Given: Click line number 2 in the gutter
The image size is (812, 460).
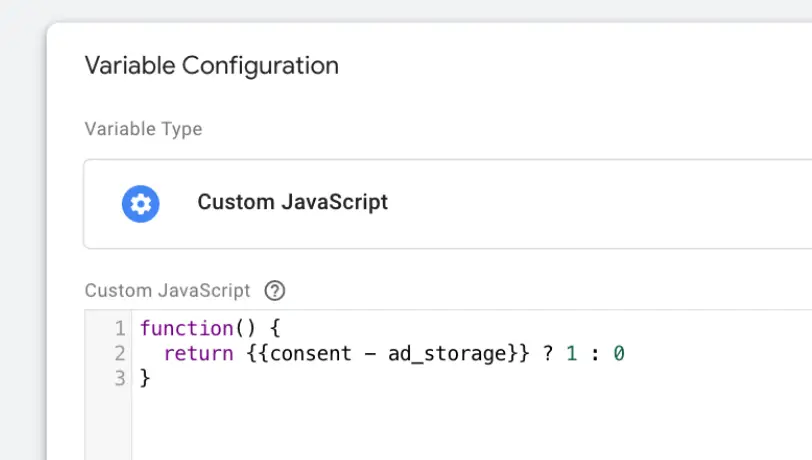Looking at the screenshot, I should pyautogui.click(x=120, y=353).
